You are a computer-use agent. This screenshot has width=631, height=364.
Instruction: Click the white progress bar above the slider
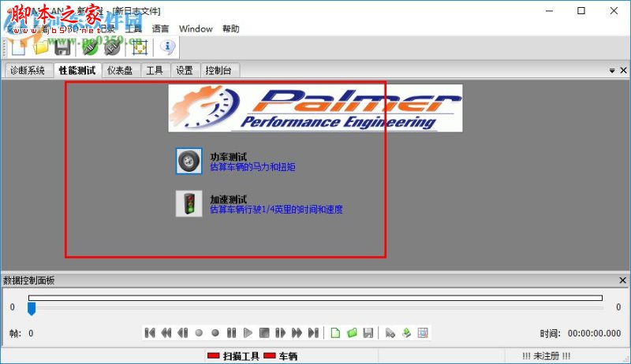click(315, 298)
